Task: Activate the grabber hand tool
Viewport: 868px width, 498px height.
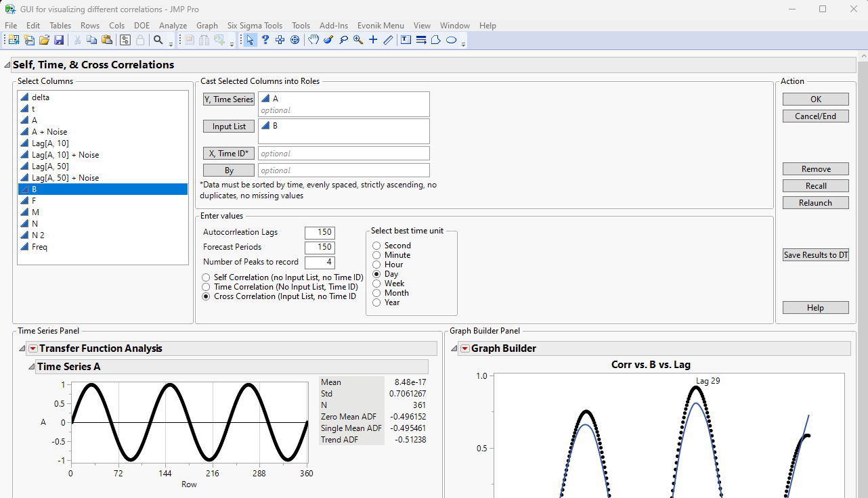Action: coord(313,39)
